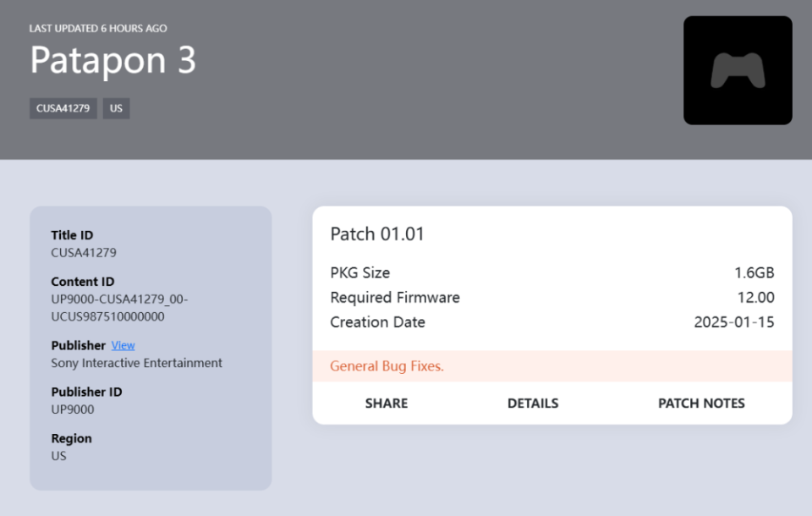Image resolution: width=812 pixels, height=516 pixels.
Task: Select the General Bug Fixes note
Action: (387, 366)
